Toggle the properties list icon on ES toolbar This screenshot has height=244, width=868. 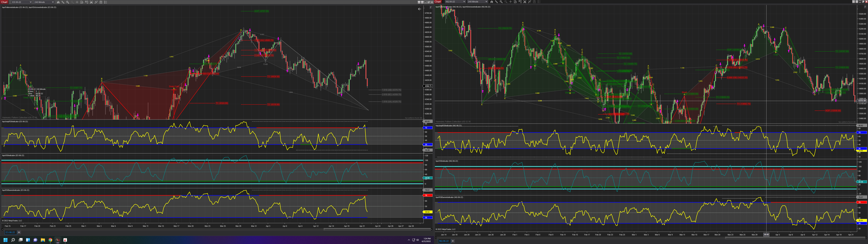coord(106,2)
